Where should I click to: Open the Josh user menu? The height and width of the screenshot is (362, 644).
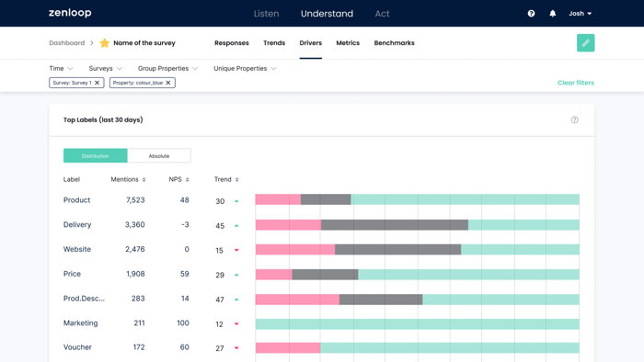click(580, 14)
